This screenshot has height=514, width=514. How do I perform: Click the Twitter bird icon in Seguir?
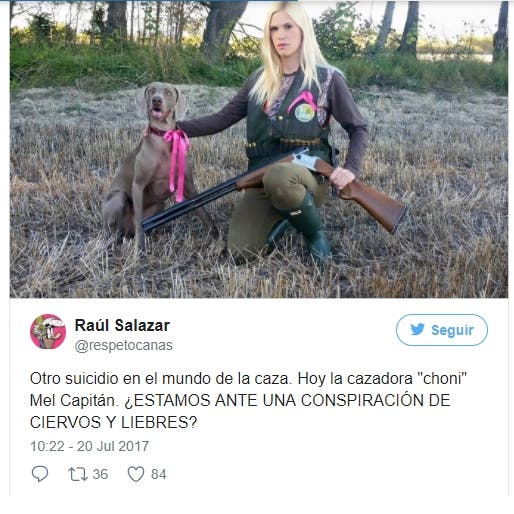tap(417, 330)
